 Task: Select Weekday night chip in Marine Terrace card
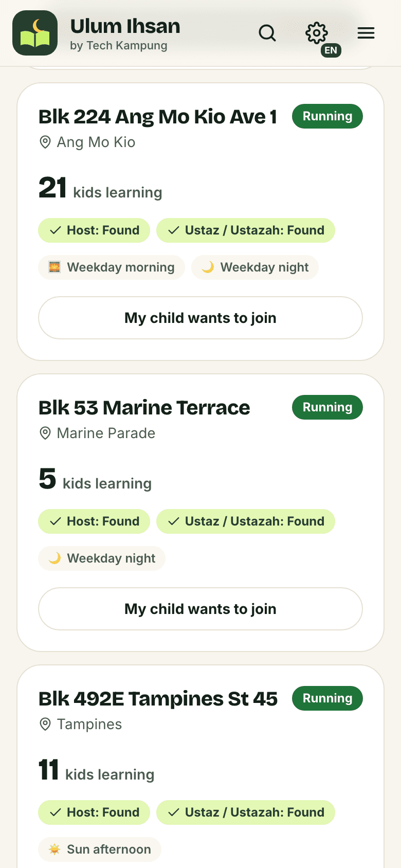102,558
